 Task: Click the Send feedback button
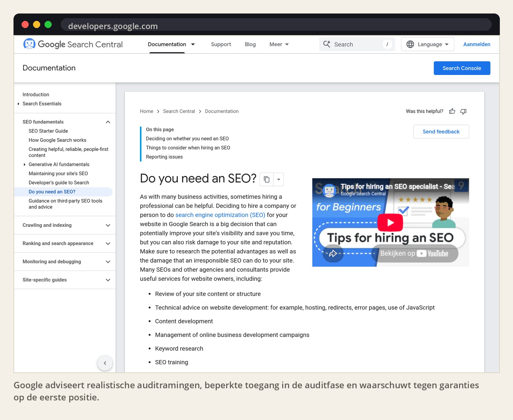click(441, 132)
